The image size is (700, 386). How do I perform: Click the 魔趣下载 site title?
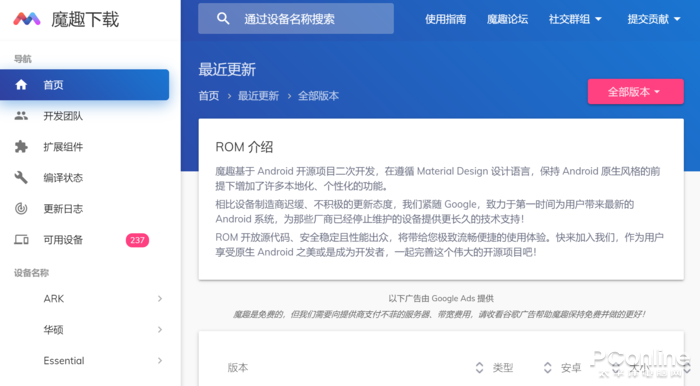tap(85, 19)
